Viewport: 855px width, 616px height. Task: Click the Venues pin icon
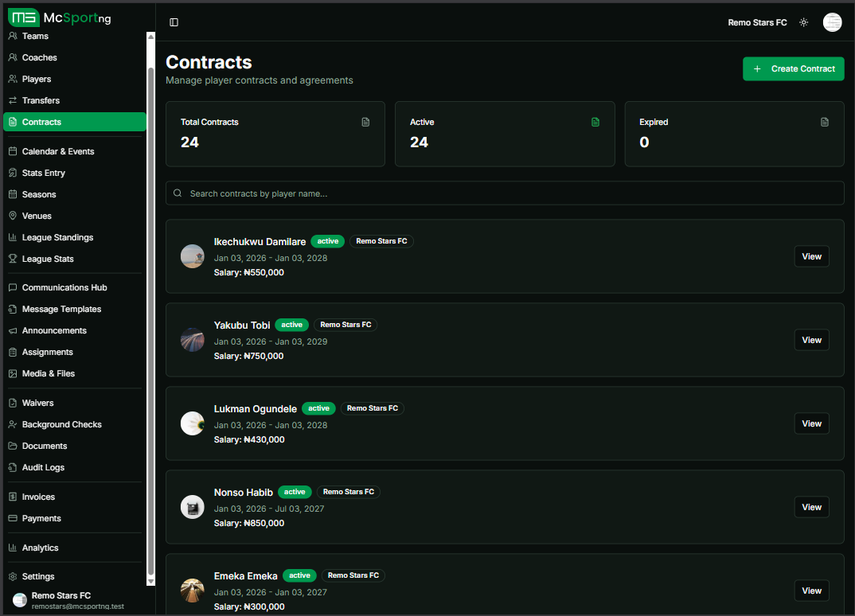point(13,216)
